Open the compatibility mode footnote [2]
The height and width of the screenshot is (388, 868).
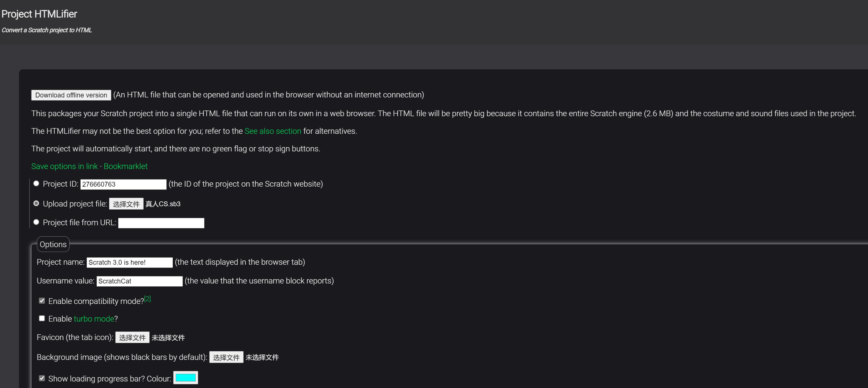point(148,299)
